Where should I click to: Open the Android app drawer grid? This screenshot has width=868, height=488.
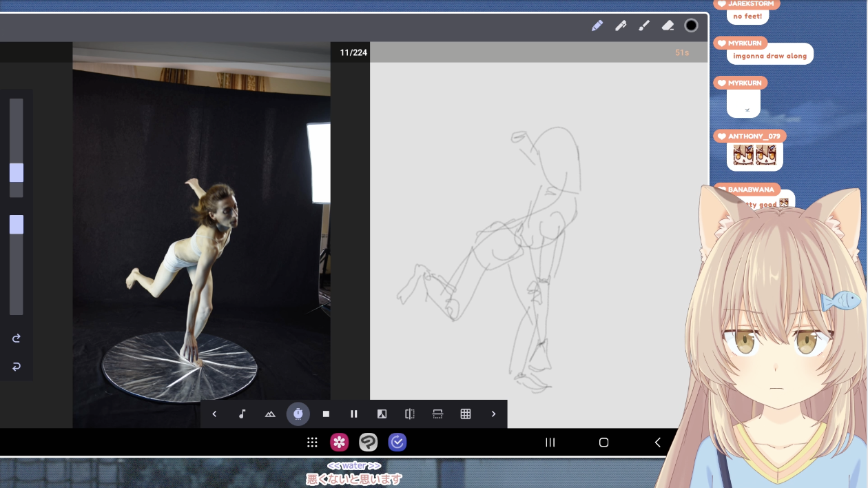pyautogui.click(x=312, y=443)
